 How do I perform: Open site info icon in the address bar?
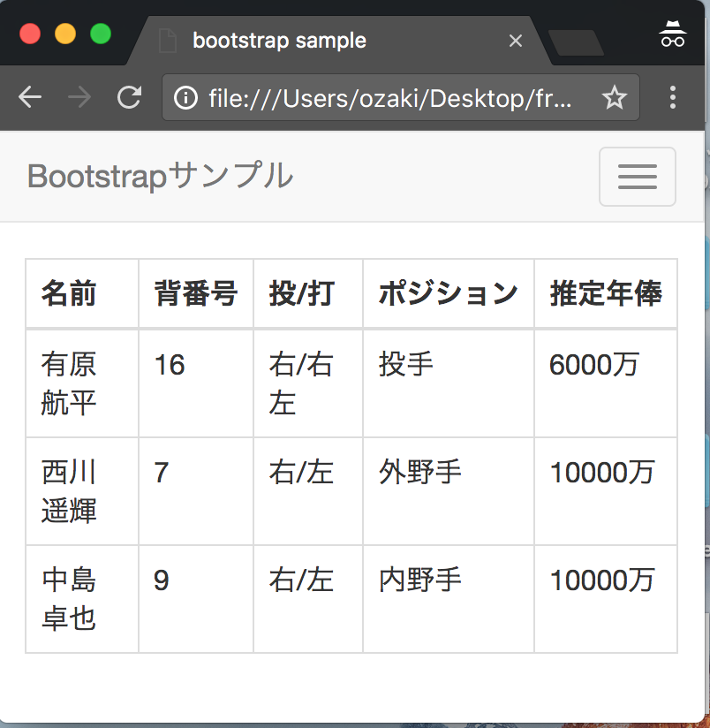click(x=185, y=98)
